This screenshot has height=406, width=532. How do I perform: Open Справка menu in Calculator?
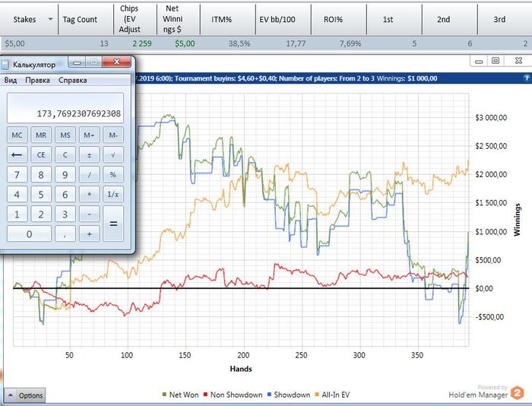point(73,81)
